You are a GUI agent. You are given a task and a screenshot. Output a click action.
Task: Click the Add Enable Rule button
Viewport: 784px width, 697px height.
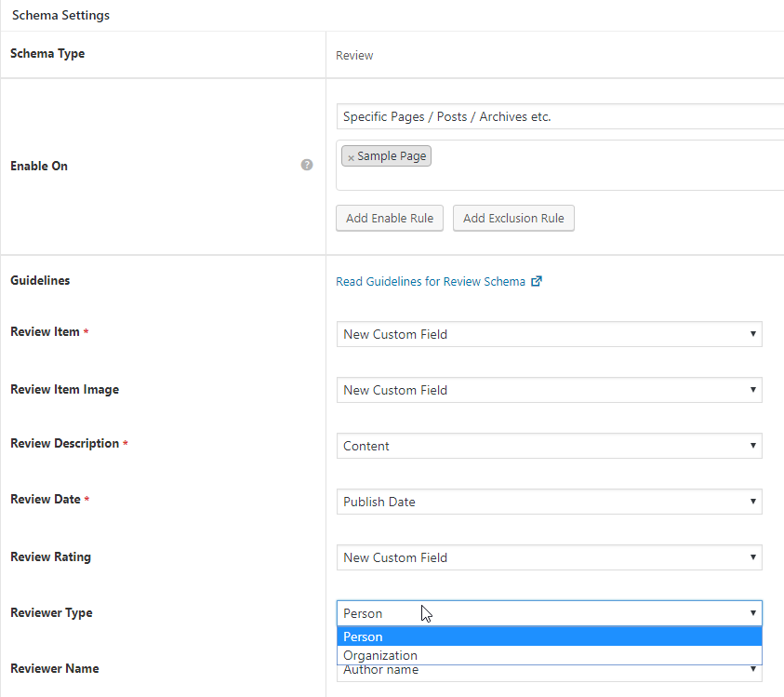(x=390, y=218)
